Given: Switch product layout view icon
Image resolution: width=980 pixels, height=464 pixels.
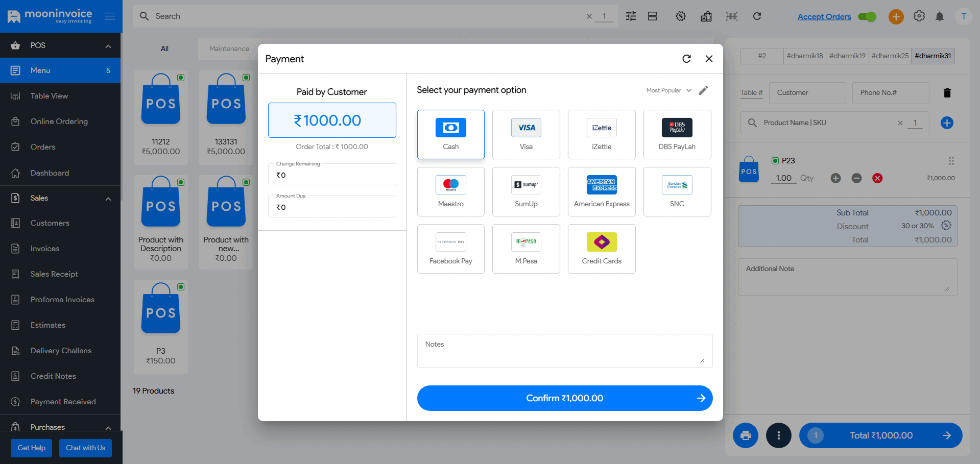Looking at the screenshot, I should [x=652, y=16].
